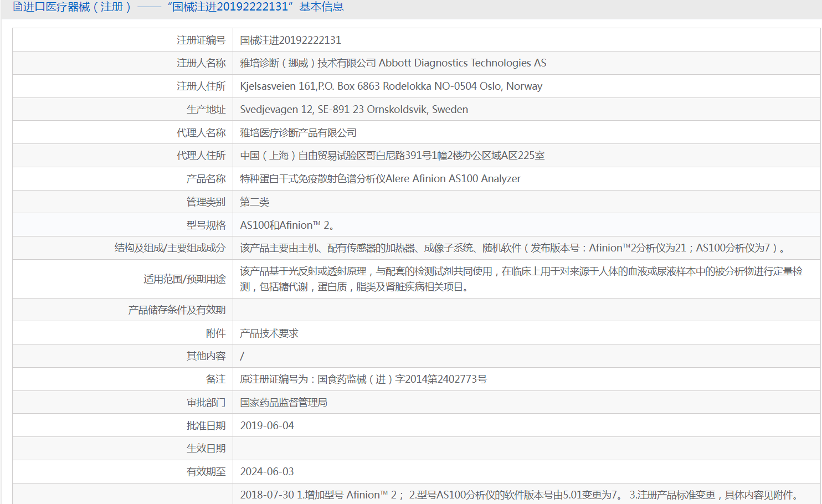Select registration number 国械注进20192222131 value
Viewport: 822px width, 504px height.
tap(290, 40)
